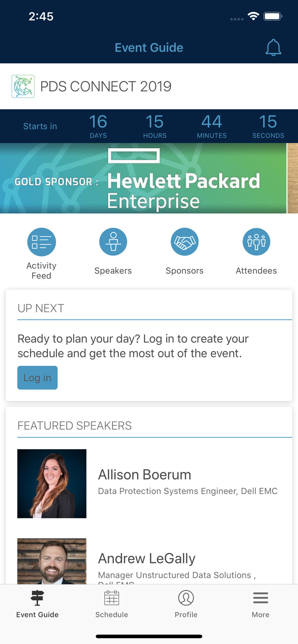Open the Hewlett Packard Enterprise sponsor banner
298x644 pixels.
(x=149, y=178)
